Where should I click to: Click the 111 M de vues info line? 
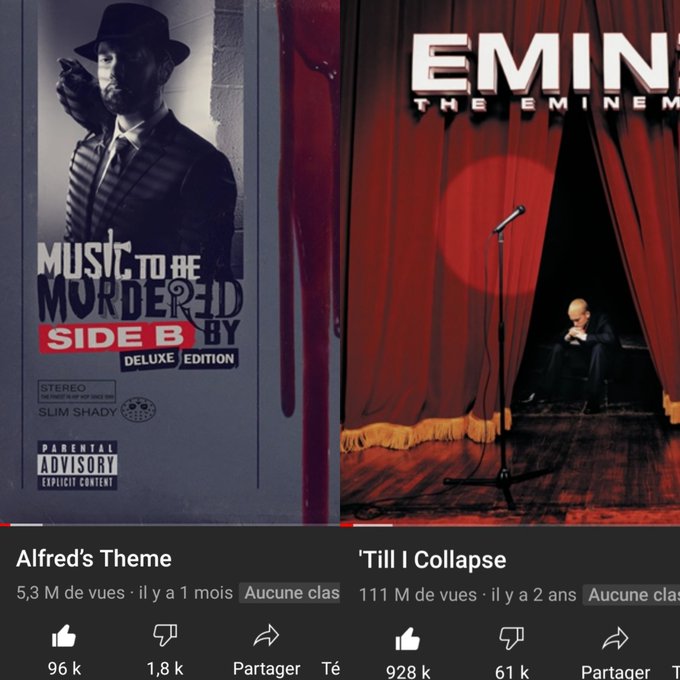(468, 595)
